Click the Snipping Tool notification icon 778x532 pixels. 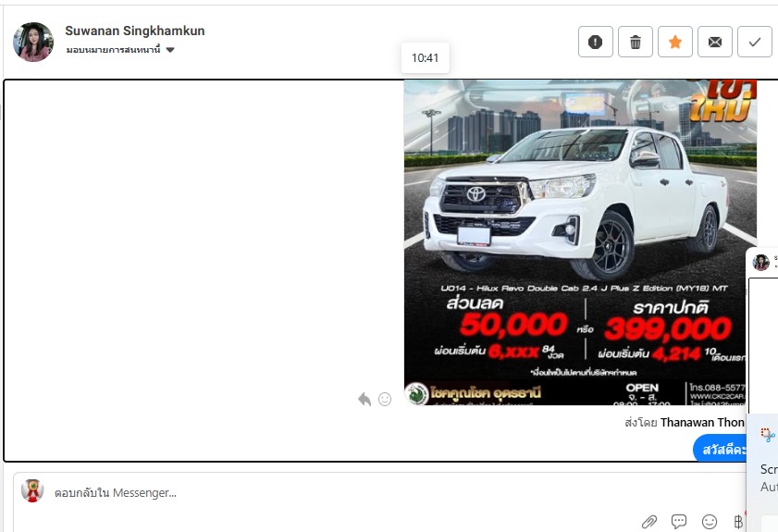[x=768, y=435]
